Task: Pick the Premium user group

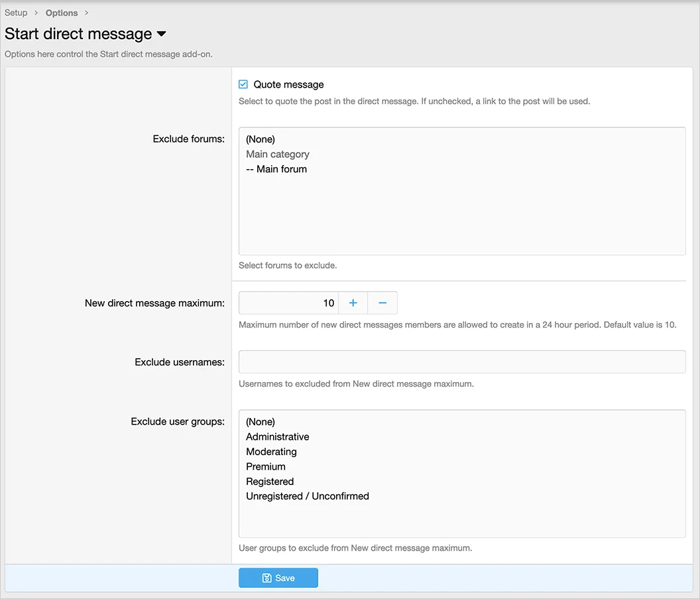Action: tap(266, 466)
